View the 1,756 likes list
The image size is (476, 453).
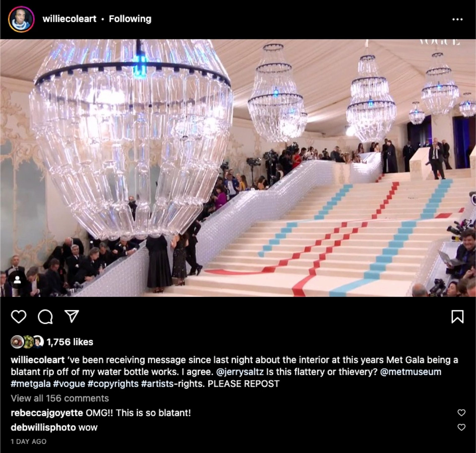70,342
